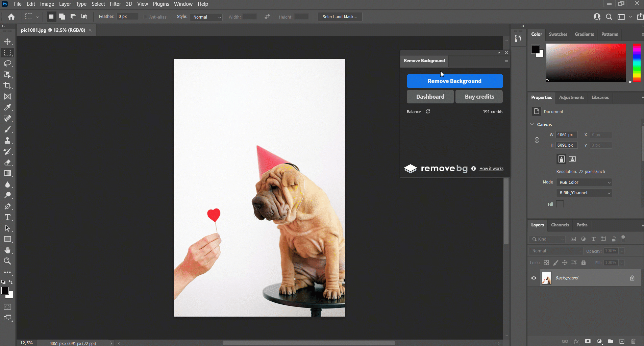Delete layer via trash icon in Layers panel
Image resolution: width=644 pixels, height=346 pixels.
tap(633, 341)
